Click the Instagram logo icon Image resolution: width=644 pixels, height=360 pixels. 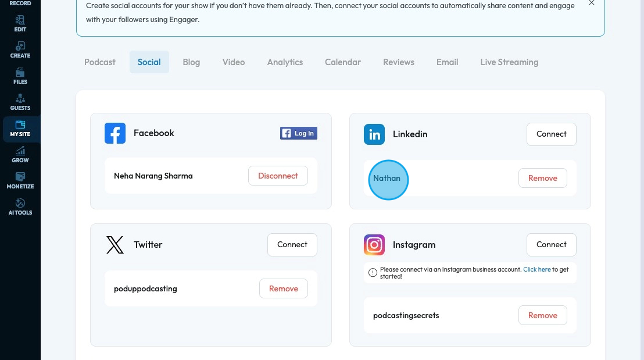coord(374,245)
